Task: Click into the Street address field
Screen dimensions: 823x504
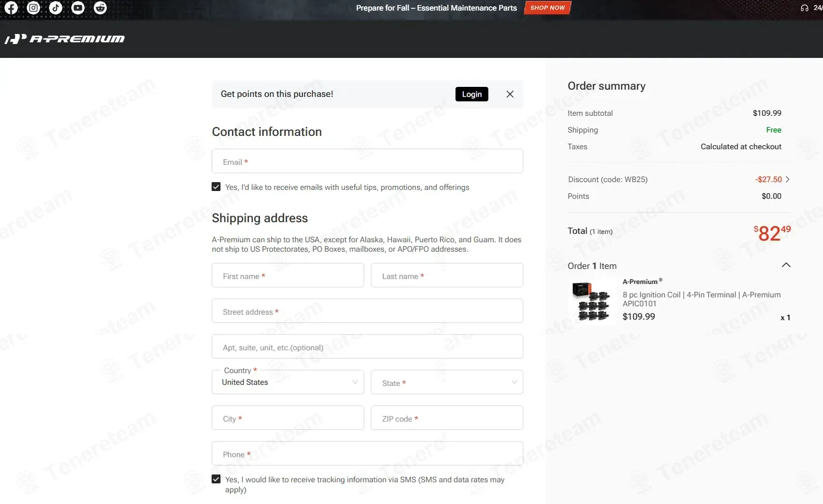Action: [368, 311]
